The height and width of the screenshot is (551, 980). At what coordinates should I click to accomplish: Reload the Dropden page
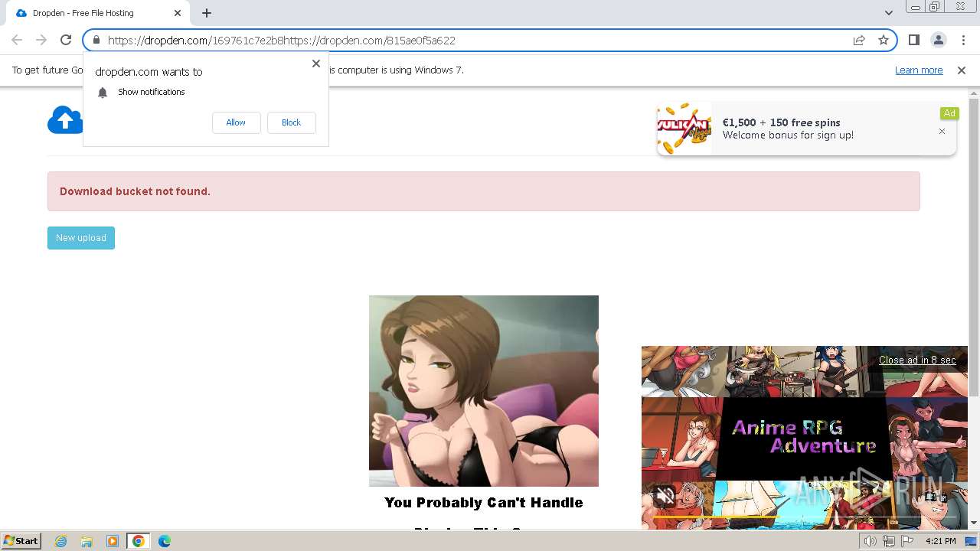click(66, 40)
